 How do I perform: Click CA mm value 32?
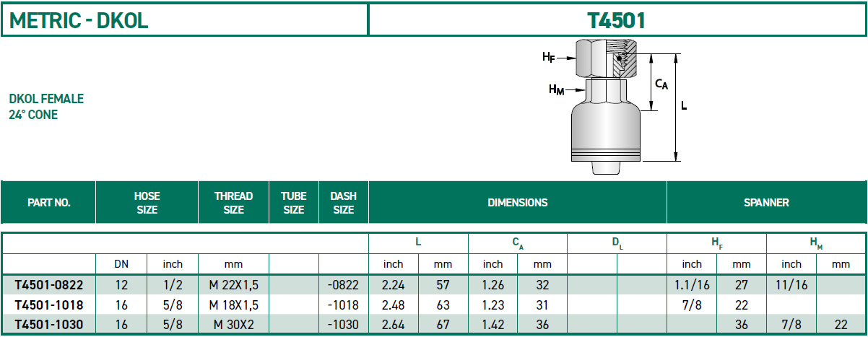tap(542, 285)
